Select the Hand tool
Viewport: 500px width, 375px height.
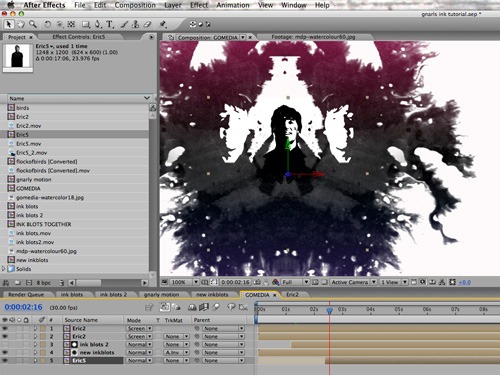coord(21,24)
